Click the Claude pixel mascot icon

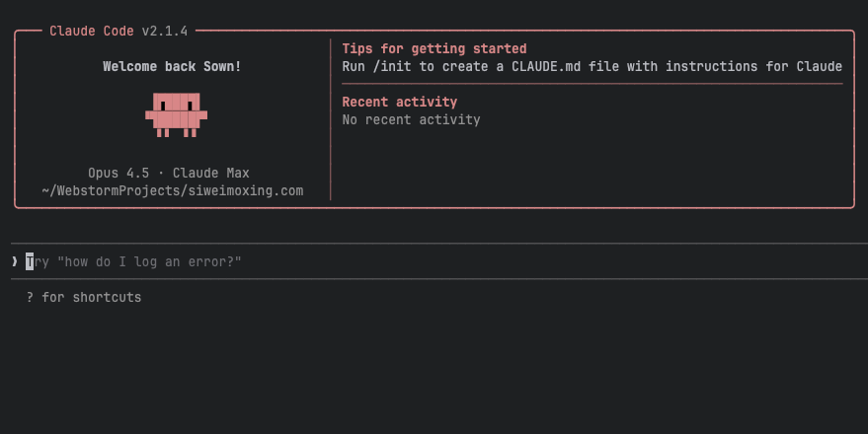coord(176,114)
